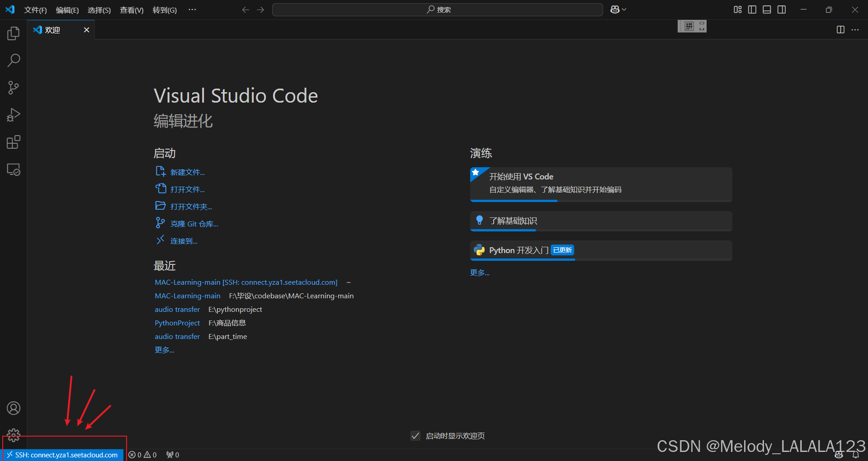Go forward with the right arrow
868x461 pixels.
[x=260, y=9]
